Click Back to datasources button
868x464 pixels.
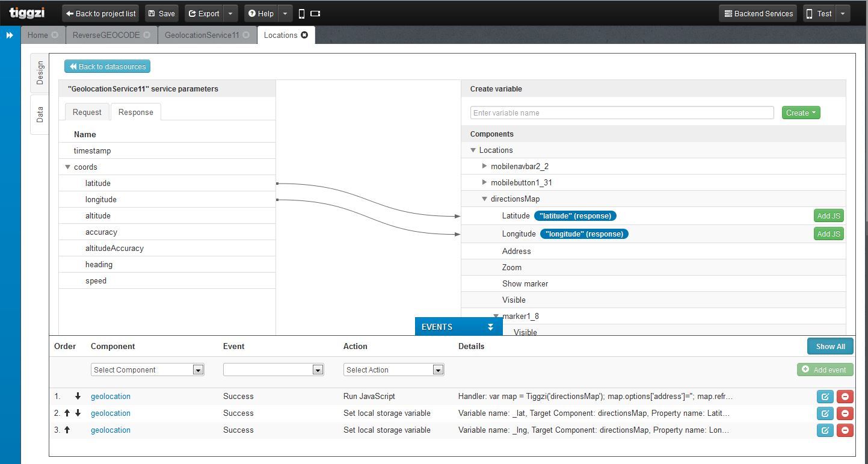coord(107,66)
